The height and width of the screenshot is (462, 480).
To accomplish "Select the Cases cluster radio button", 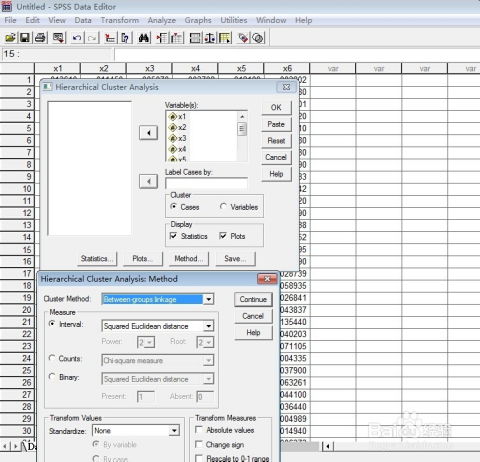I will (173, 206).
